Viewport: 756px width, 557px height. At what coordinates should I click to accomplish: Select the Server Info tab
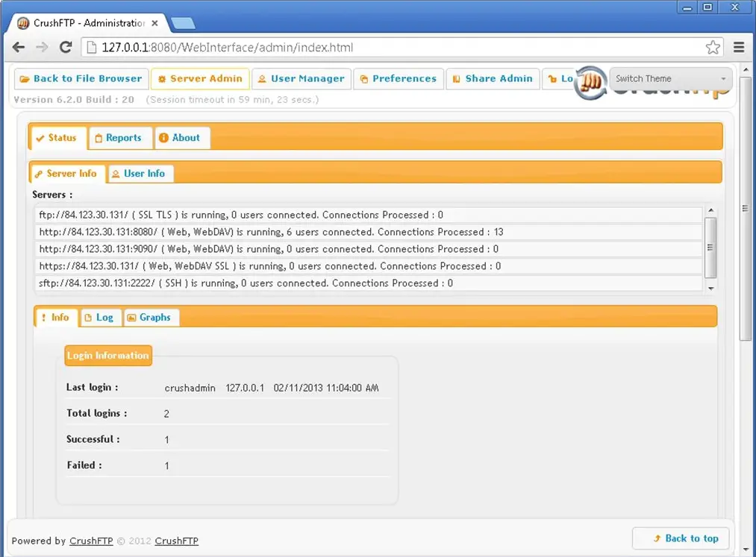[67, 174]
